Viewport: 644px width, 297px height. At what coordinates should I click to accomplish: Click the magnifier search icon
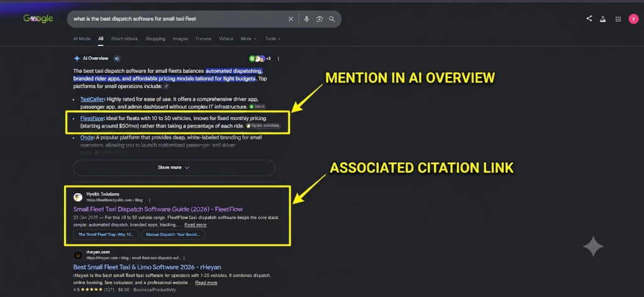(332, 19)
